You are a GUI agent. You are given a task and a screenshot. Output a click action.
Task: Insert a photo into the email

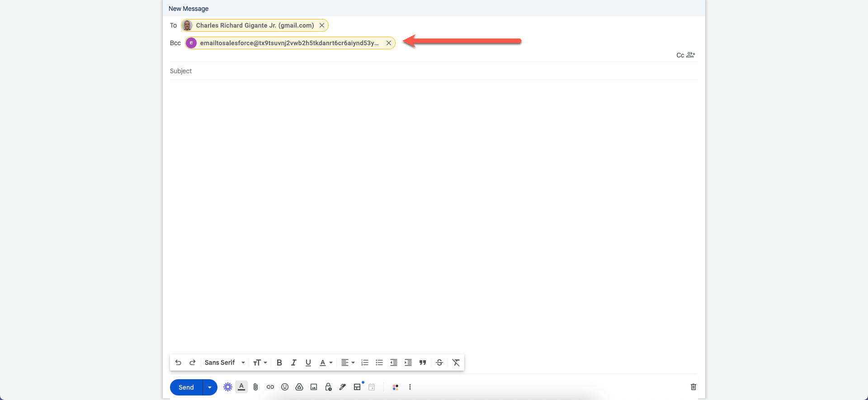(314, 387)
